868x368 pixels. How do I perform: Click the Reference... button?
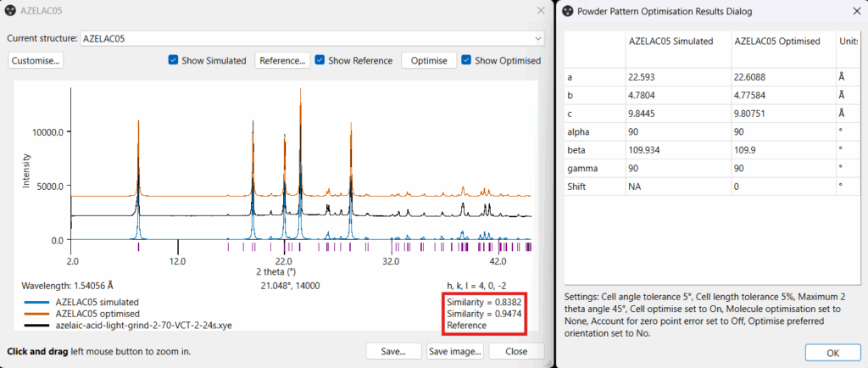[282, 60]
